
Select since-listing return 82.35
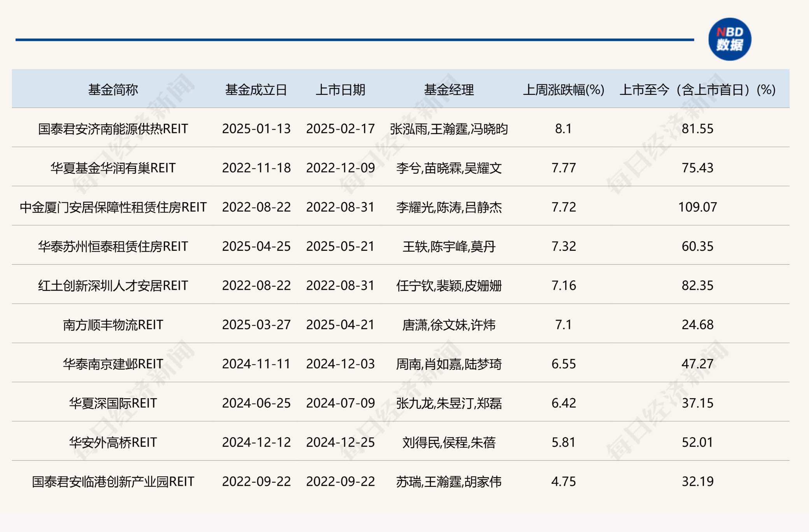coord(698,286)
